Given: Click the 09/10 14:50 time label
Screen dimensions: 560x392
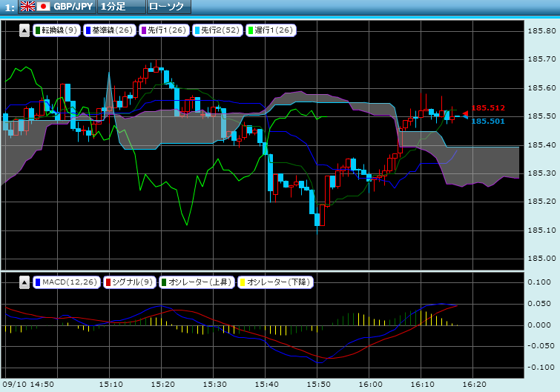Looking at the screenshot, I should click(28, 385).
